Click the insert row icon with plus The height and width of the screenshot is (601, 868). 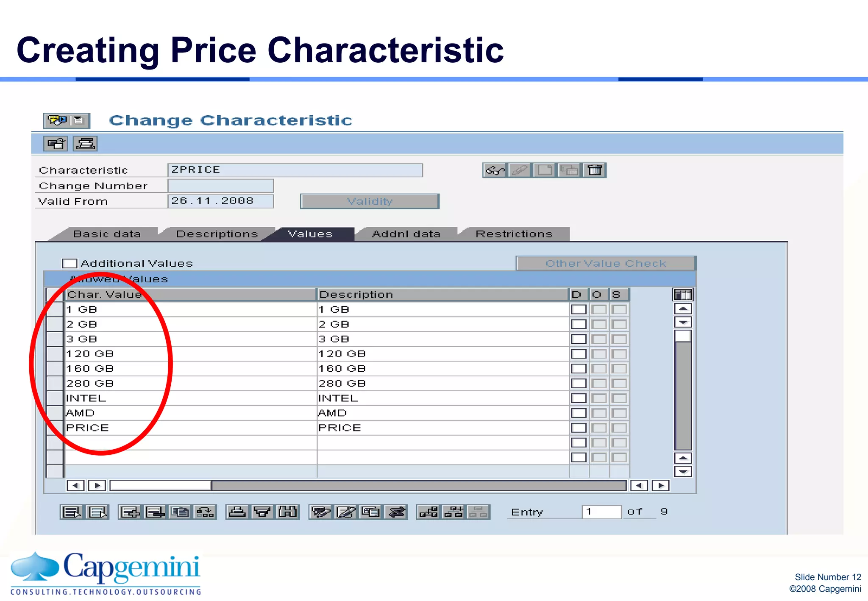(130, 512)
